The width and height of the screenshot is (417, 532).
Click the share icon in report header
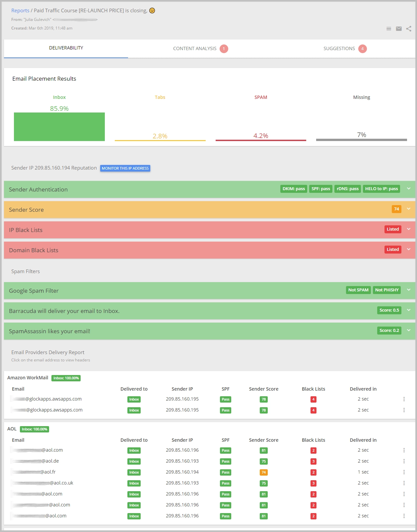(409, 29)
